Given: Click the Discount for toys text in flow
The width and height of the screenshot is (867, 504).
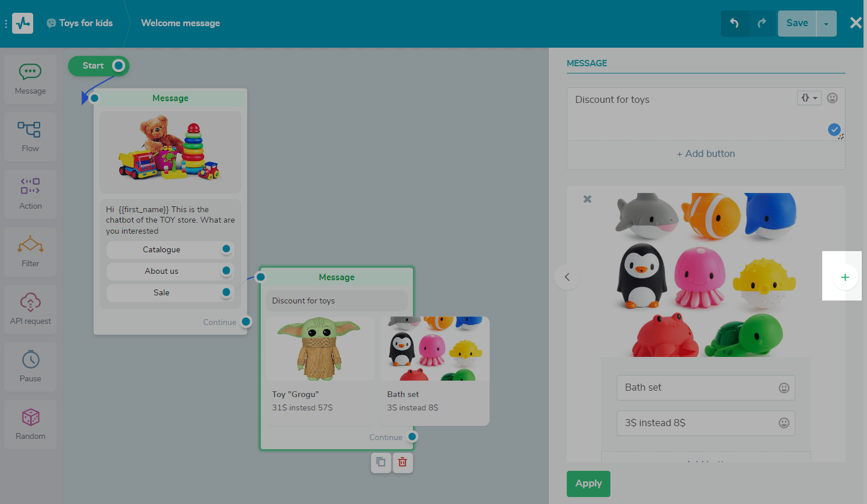Looking at the screenshot, I should pyautogui.click(x=303, y=301).
